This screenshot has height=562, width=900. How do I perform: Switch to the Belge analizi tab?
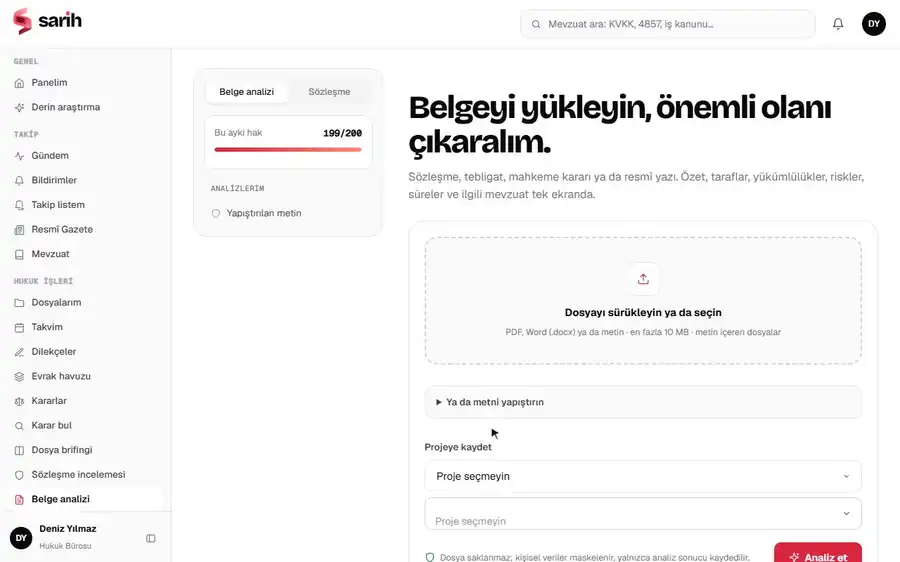[x=246, y=92]
